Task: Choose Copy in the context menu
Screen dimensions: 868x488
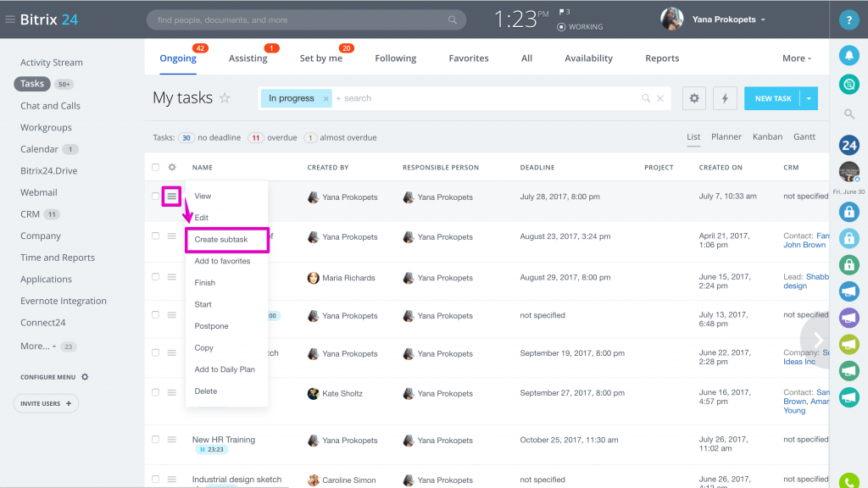Action: pyautogui.click(x=203, y=348)
